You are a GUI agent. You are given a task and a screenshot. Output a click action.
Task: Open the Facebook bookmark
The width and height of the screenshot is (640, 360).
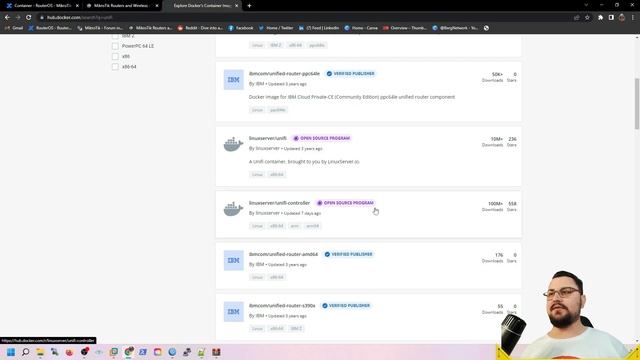pos(241,28)
